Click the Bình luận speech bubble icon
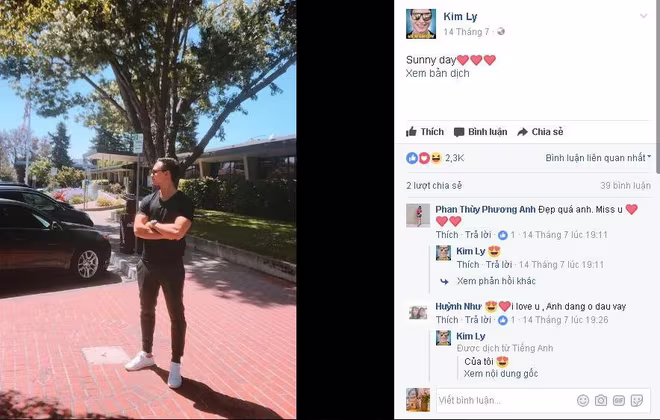660x420 pixels. [x=459, y=132]
